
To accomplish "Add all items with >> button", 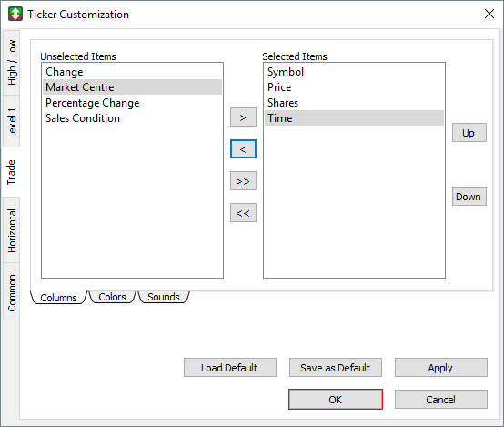I will coord(243,181).
